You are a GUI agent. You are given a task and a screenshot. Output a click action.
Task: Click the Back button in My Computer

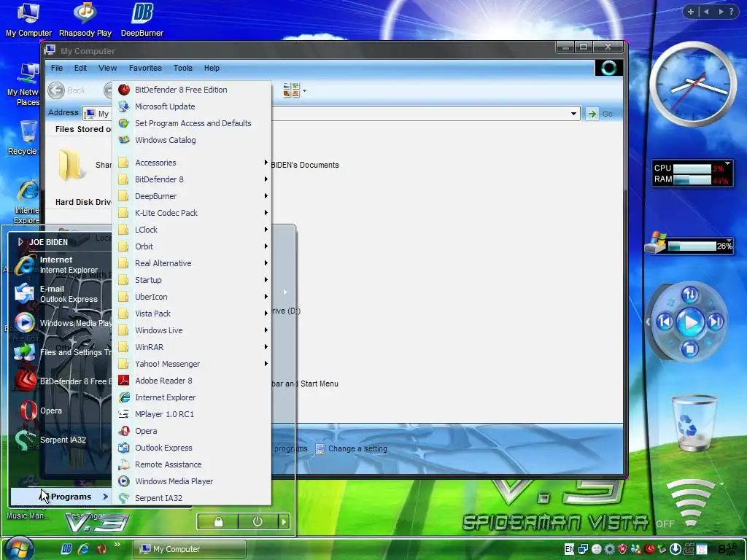click(x=67, y=90)
